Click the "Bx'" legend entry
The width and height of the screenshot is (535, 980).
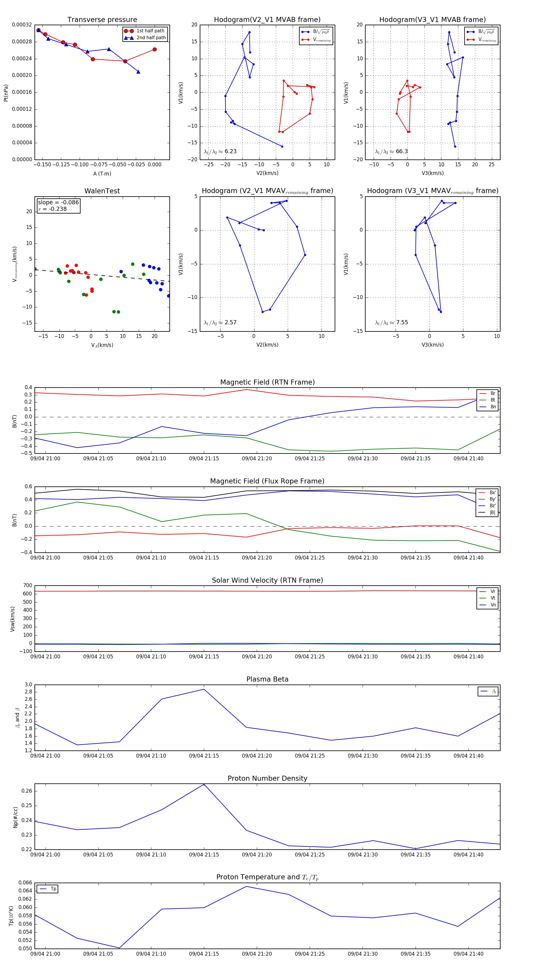[487, 493]
